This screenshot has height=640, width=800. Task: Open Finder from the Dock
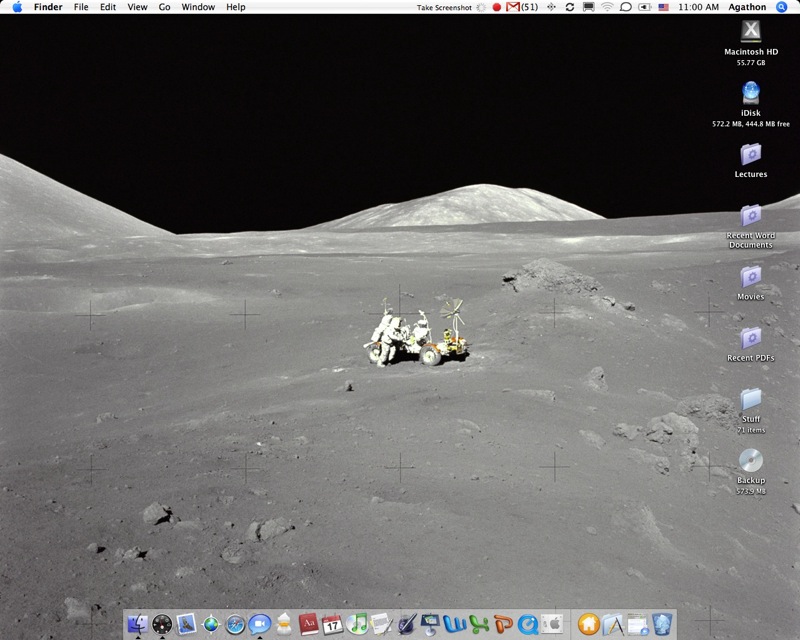click(x=138, y=624)
